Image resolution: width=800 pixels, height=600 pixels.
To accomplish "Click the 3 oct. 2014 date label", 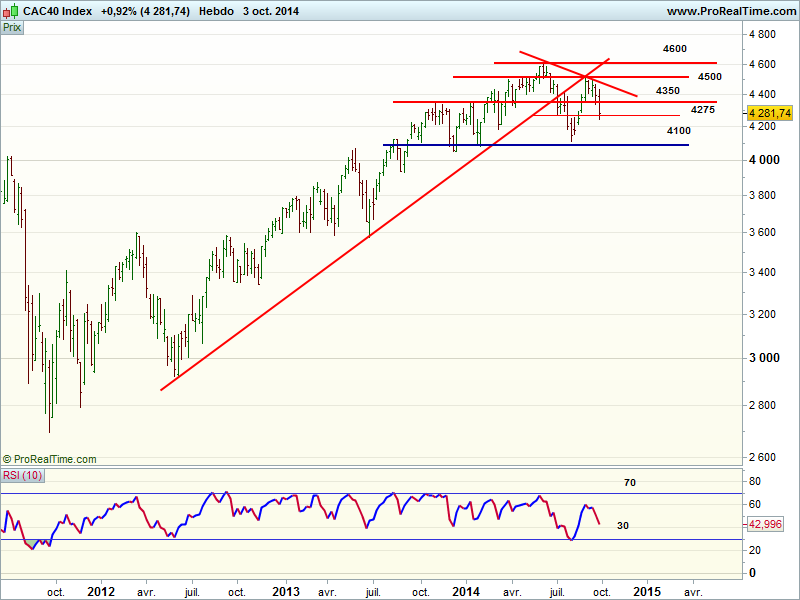I will click(x=270, y=11).
